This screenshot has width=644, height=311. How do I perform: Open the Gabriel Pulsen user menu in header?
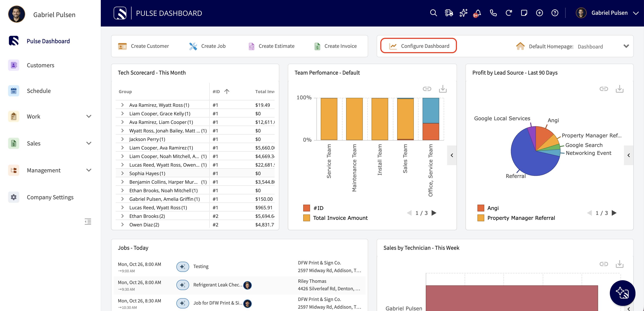tap(607, 13)
